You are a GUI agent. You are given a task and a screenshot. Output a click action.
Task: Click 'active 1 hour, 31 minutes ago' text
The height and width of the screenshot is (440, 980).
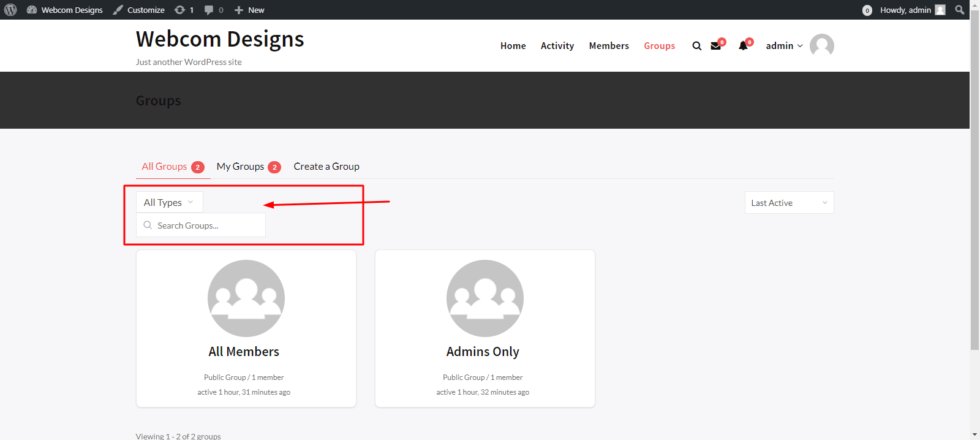pyautogui.click(x=244, y=392)
